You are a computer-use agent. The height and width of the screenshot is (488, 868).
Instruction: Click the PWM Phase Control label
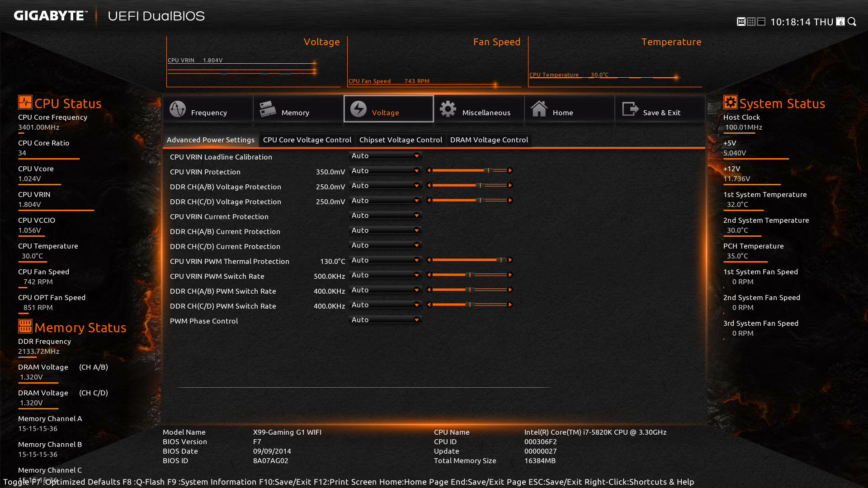point(204,321)
